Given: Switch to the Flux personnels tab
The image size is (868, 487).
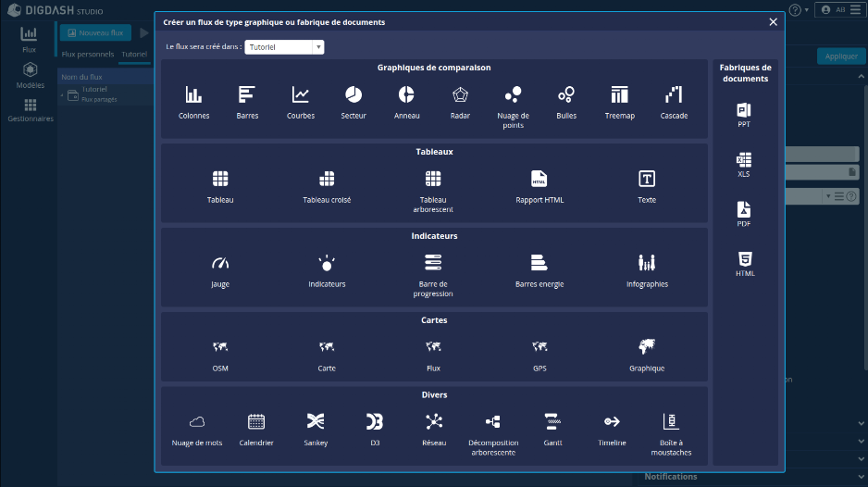Looking at the screenshot, I should (88, 55).
